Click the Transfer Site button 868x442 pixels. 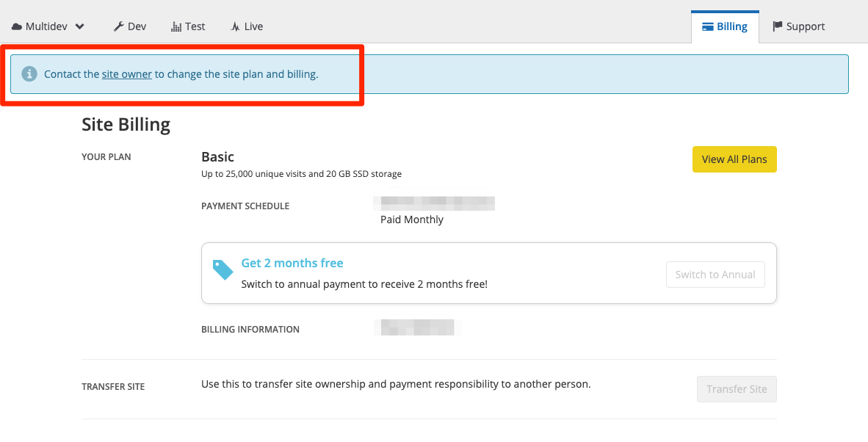[x=737, y=389]
